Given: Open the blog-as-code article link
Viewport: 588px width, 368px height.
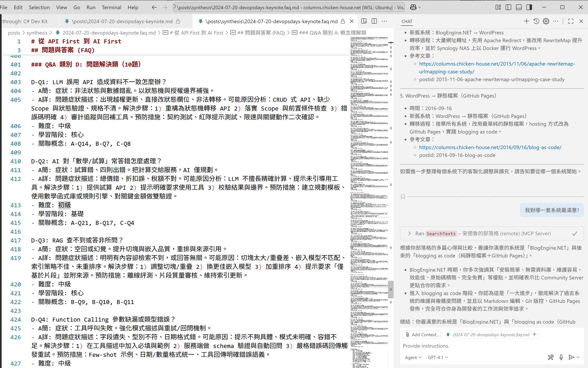Looking at the screenshot, I should [490, 147].
